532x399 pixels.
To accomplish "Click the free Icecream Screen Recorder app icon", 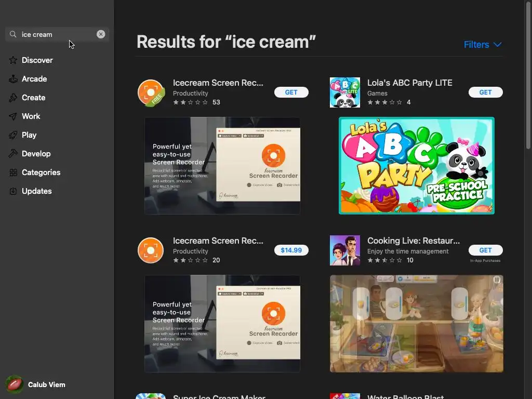I will [x=151, y=92].
